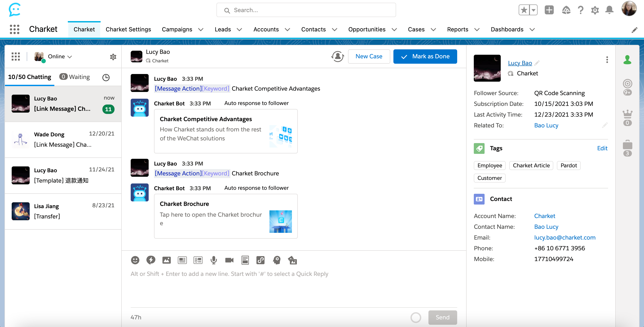Screen dimensions: 644x327
Task: Insert article message icon
Action: click(182, 260)
